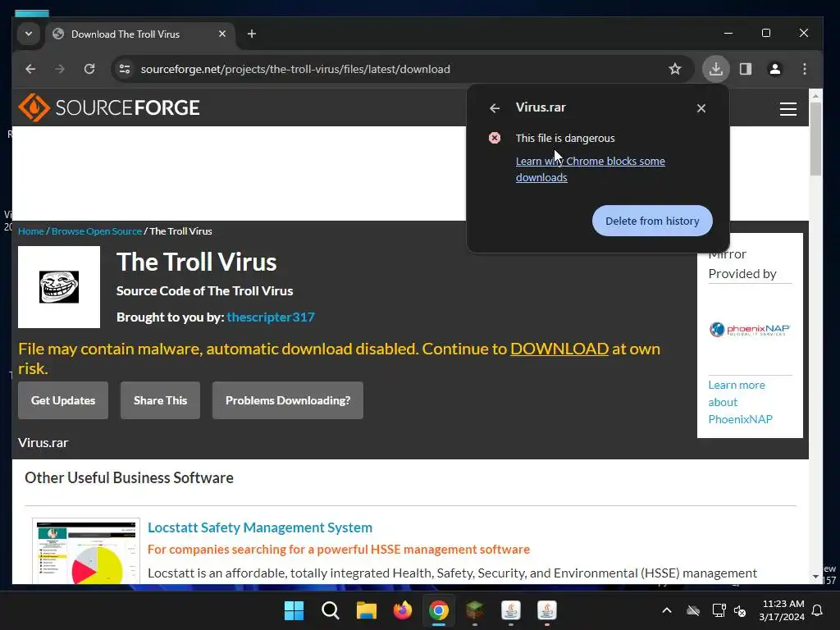
Task: Click the OneDrive cloud tray icon
Action: (x=693, y=610)
